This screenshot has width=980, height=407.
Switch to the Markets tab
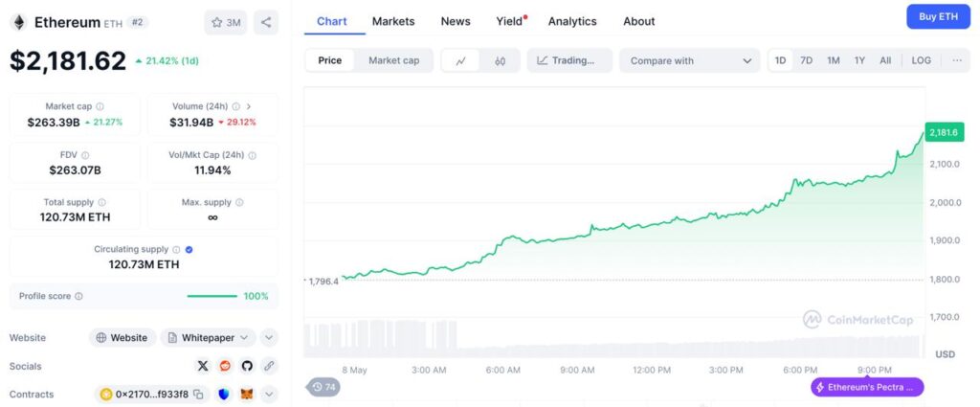393,21
